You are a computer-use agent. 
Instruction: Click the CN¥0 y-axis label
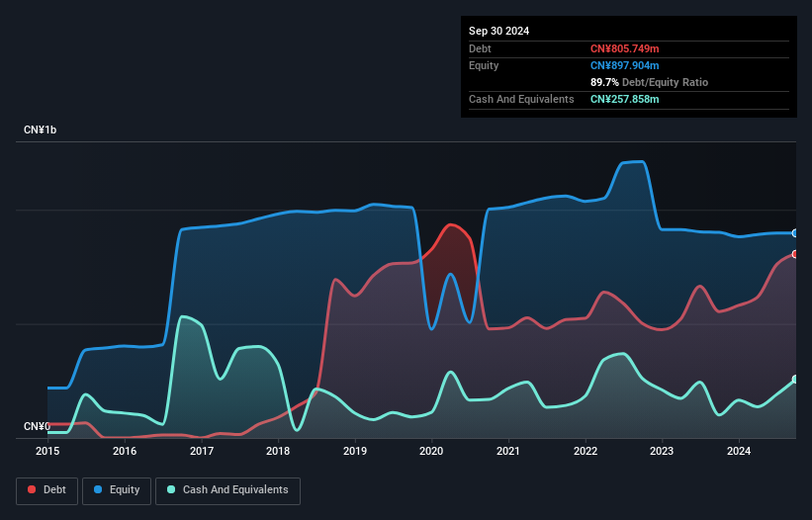click(x=37, y=426)
